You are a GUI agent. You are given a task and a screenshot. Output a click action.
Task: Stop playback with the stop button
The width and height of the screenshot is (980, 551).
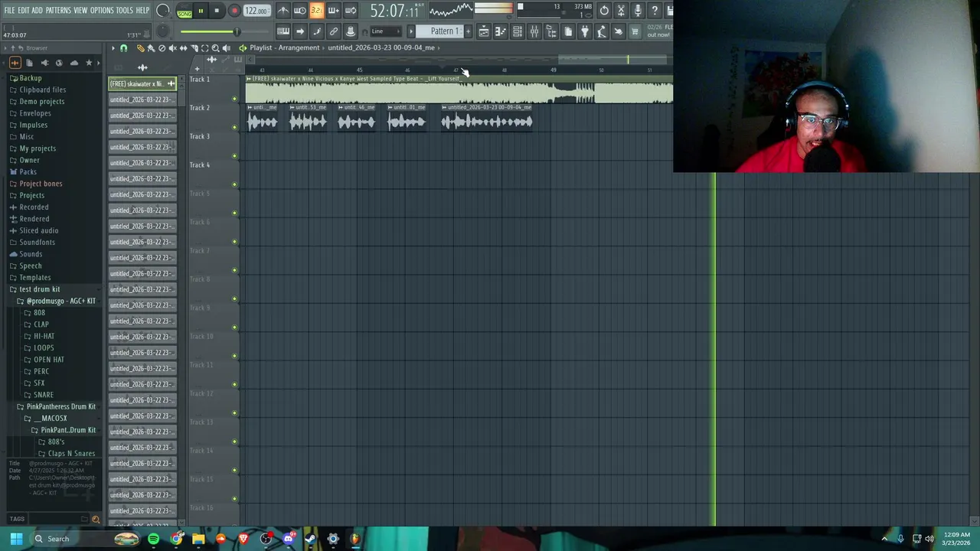tap(217, 11)
